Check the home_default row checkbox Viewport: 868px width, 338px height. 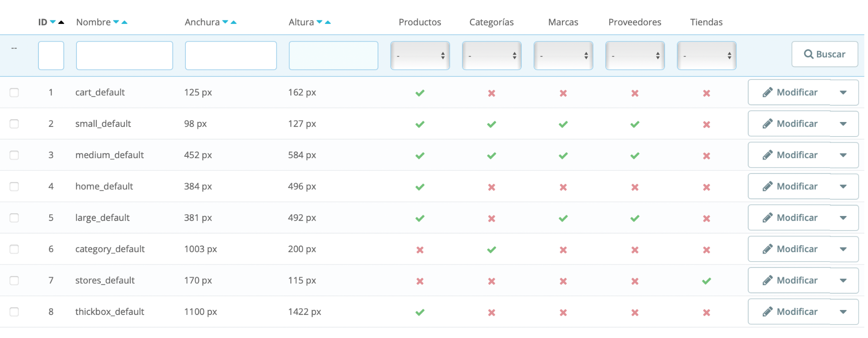[14, 187]
